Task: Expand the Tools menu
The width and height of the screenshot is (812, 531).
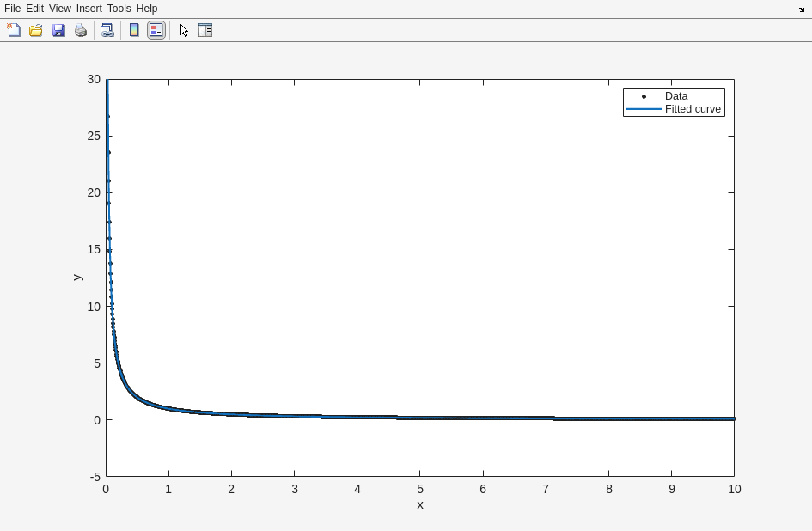Action: (119, 9)
